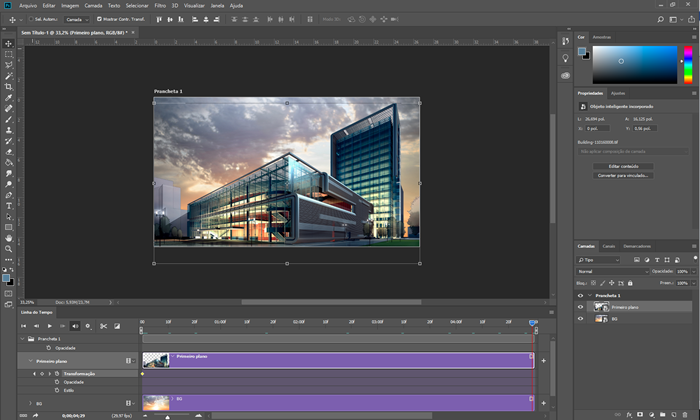Click the lock all layer icon
Screen dimensions: 700x420
[x=630, y=283]
